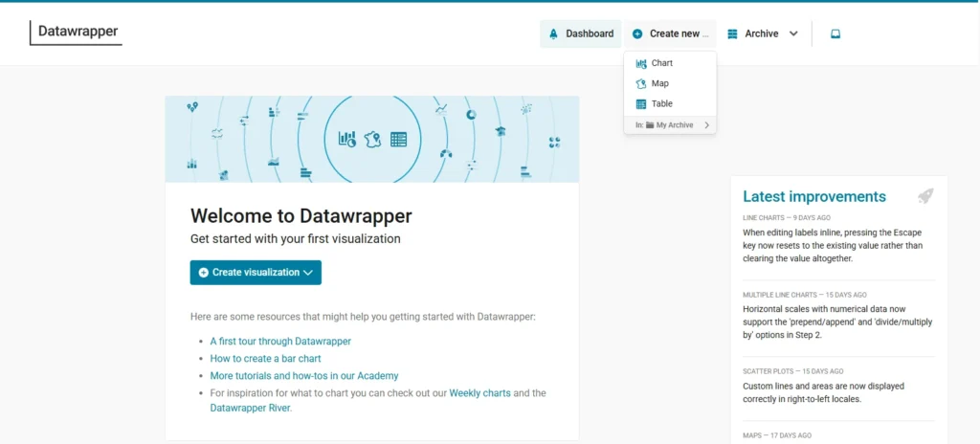Click 'SCATTER PLOTS — 15 DAYS AGO' entry

(x=792, y=371)
